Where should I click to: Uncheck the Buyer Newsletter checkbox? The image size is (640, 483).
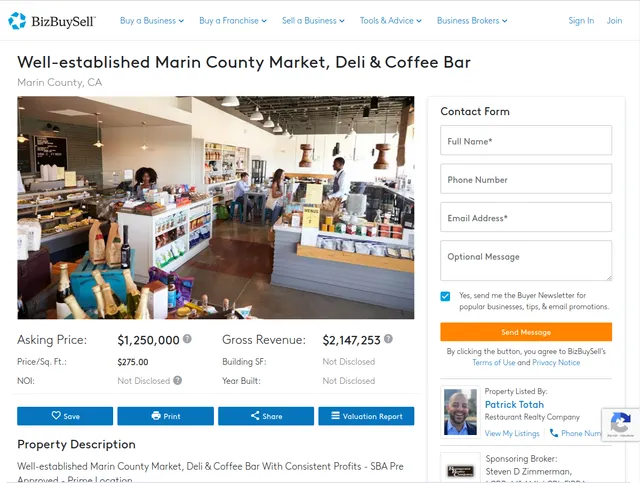445,296
